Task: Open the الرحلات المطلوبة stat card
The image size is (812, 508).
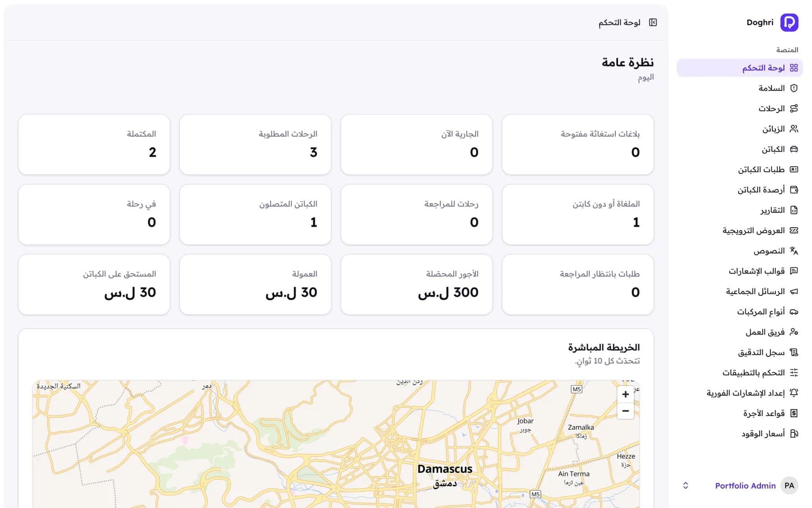Action: tap(255, 144)
